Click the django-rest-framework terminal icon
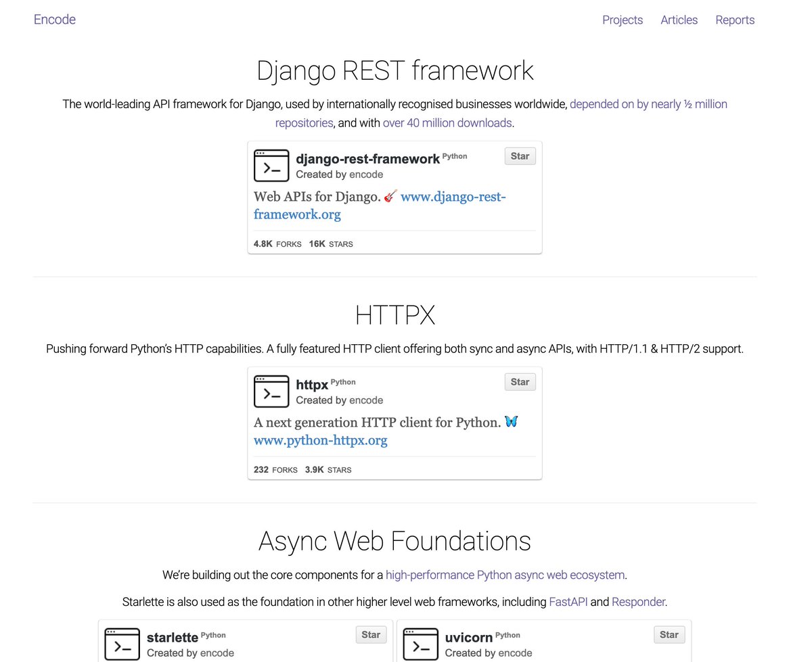Screen dimensions: 812x662 [x=271, y=166]
